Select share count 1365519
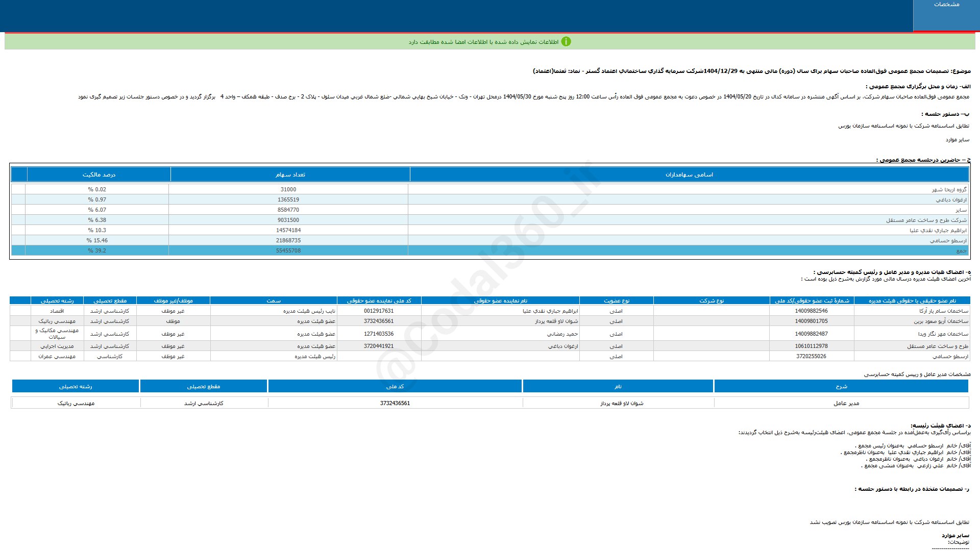The width and height of the screenshot is (980, 551). click(x=288, y=199)
